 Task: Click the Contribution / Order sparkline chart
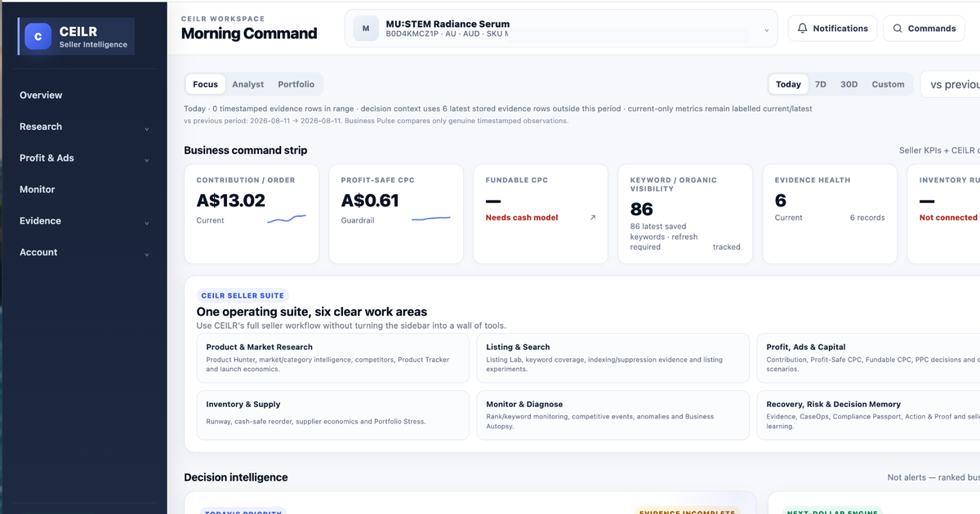287,219
